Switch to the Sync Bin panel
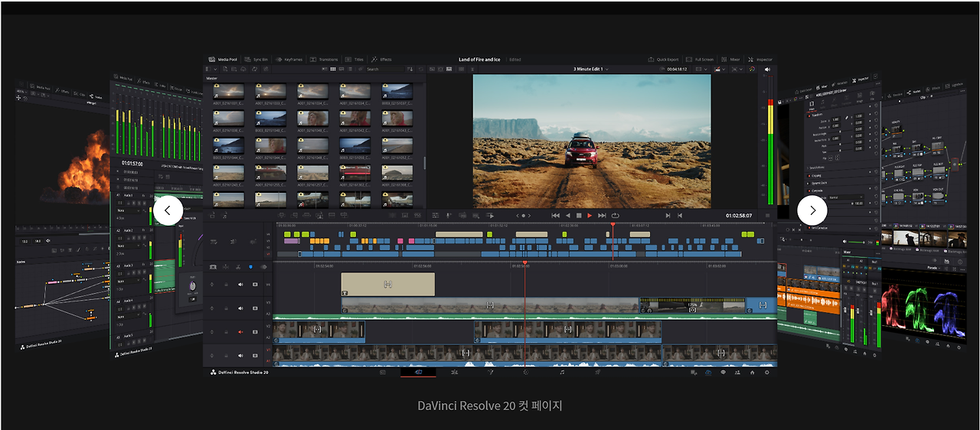This screenshot has height=430, width=980. 257,59
